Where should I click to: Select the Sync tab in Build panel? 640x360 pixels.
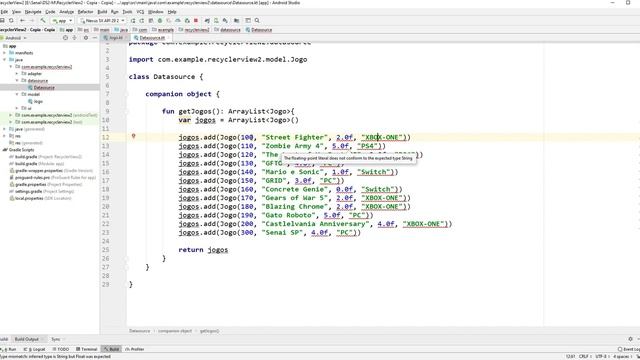coord(56,339)
